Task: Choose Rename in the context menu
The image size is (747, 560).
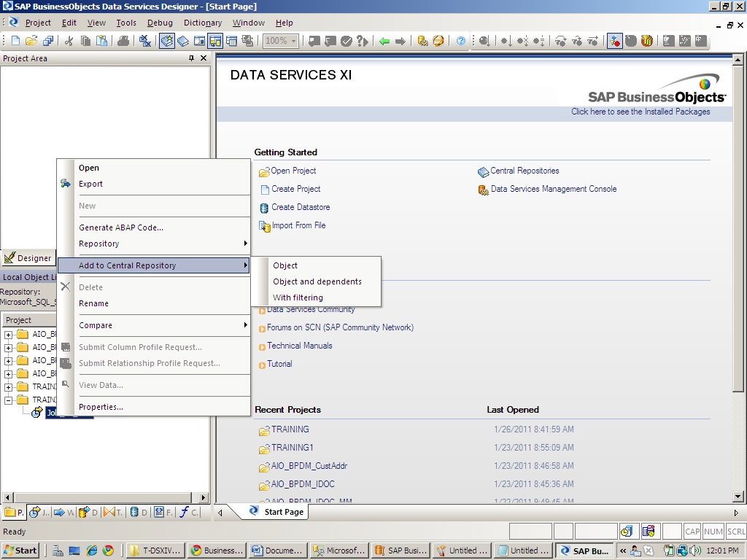Action: click(154, 303)
